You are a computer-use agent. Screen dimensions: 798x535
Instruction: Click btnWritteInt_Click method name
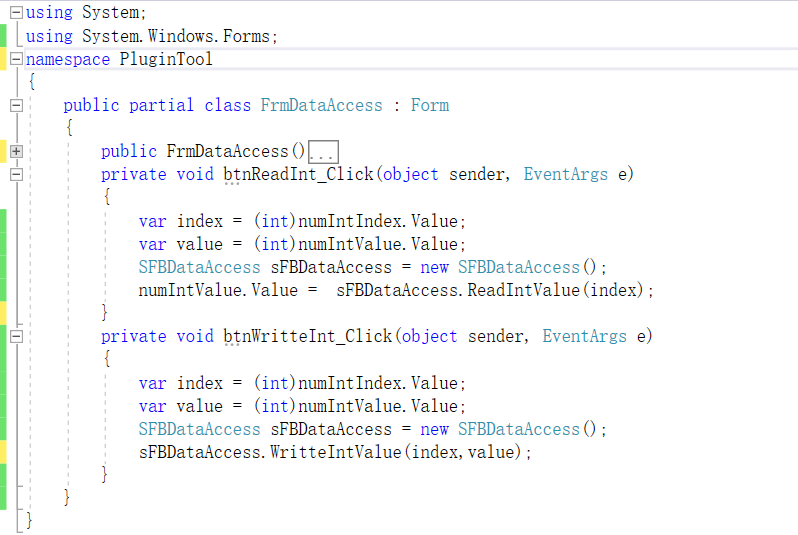pos(308,336)
